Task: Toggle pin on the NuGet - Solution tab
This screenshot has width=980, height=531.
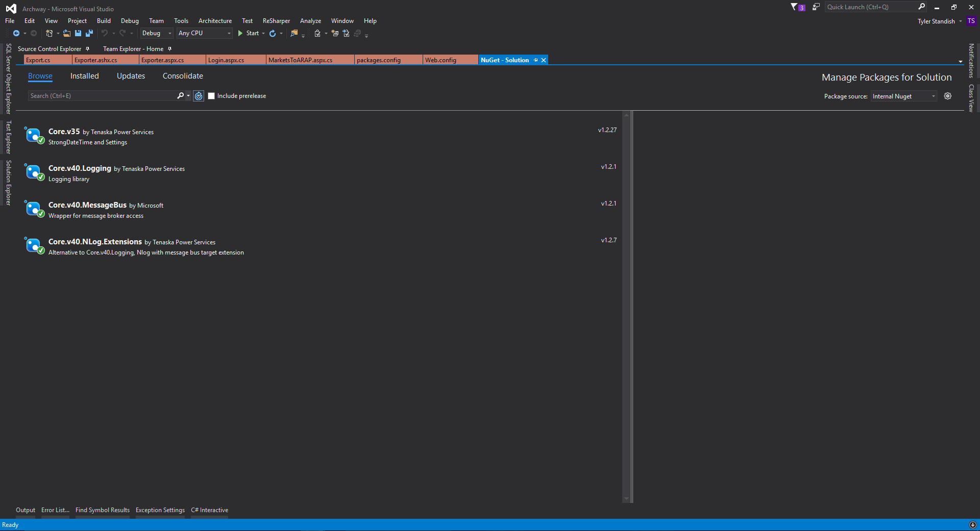Action: tap(535, 60)
